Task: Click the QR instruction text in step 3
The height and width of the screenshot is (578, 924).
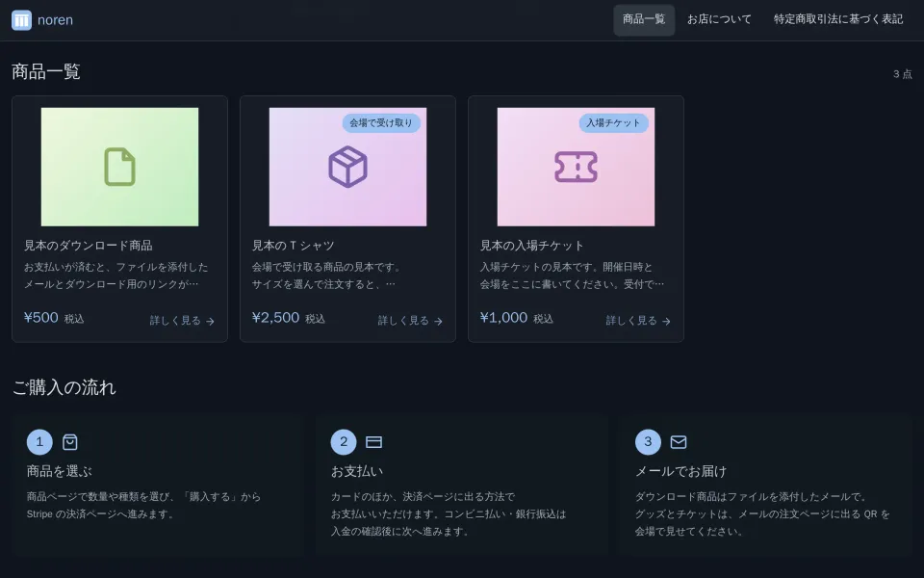Action: pos(762,513)
